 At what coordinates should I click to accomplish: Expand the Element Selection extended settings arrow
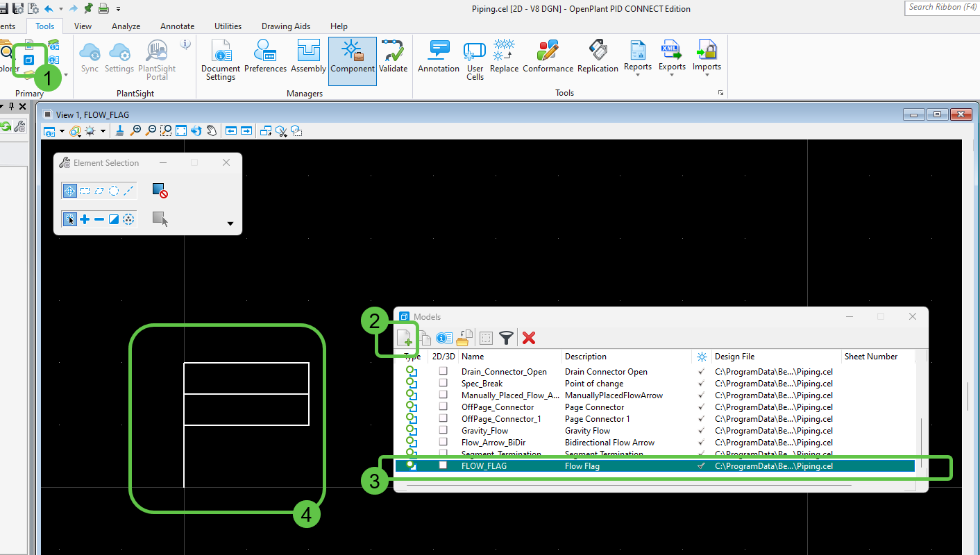[x=230, y=224]
